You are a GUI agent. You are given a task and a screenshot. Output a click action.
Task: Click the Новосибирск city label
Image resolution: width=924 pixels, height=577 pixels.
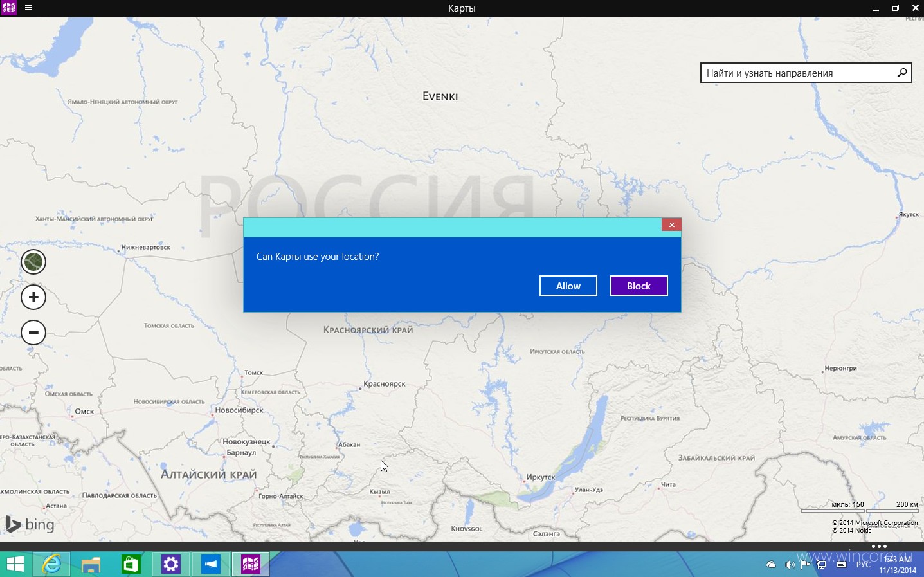pos(239,410)
